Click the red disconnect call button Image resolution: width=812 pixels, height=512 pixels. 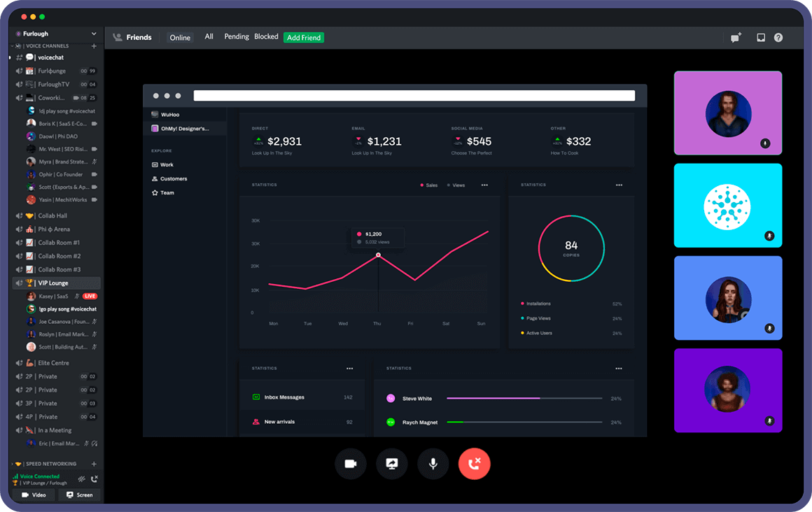coord(475,464)
